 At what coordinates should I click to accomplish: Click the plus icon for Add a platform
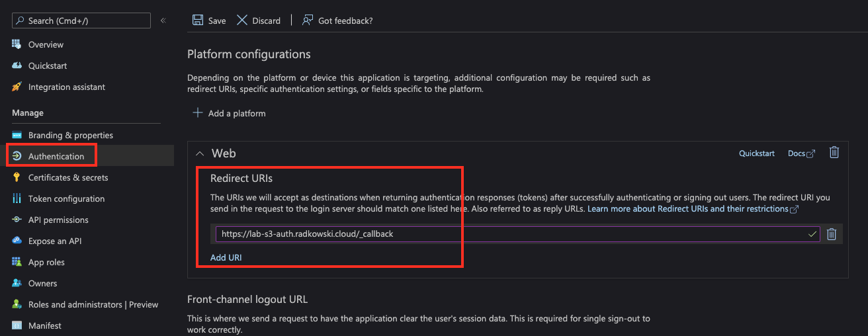click(x=197, y=113)
